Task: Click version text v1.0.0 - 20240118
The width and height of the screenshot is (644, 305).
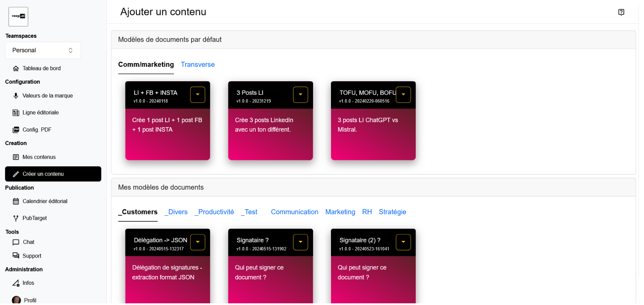Action: point(151,101)
